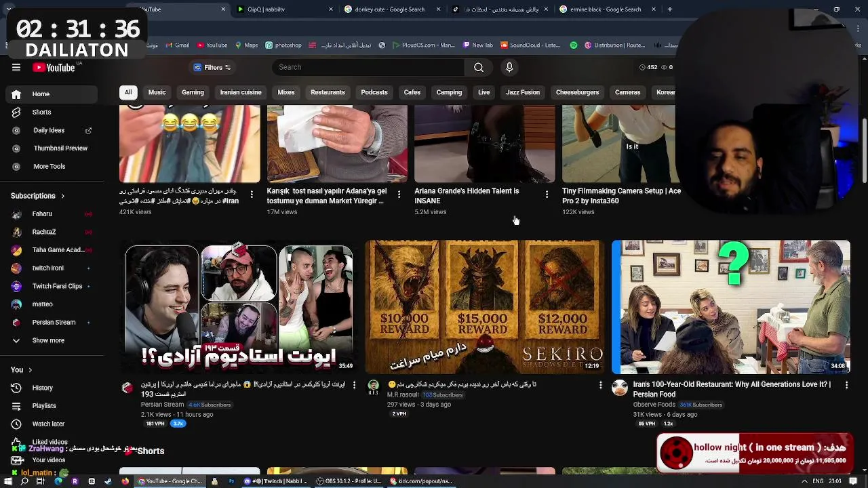Click the Observe Foods channel name

pos(654,405)
